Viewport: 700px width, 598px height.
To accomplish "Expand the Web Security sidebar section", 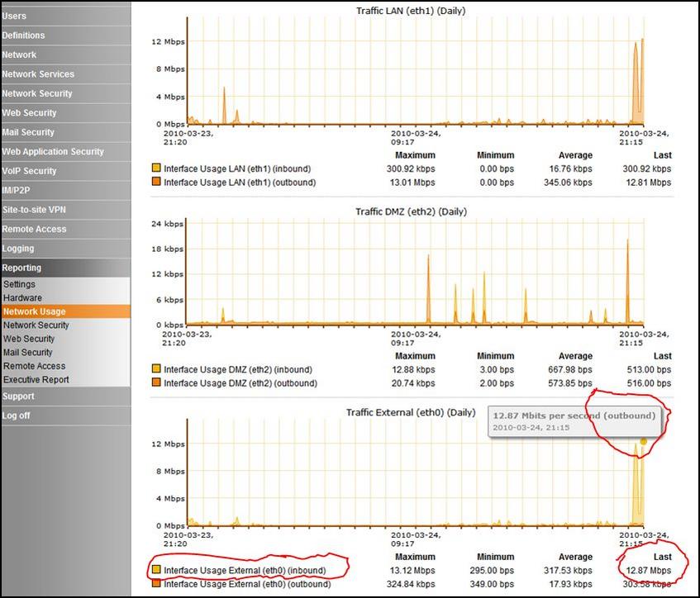I will tap(29, 113).
